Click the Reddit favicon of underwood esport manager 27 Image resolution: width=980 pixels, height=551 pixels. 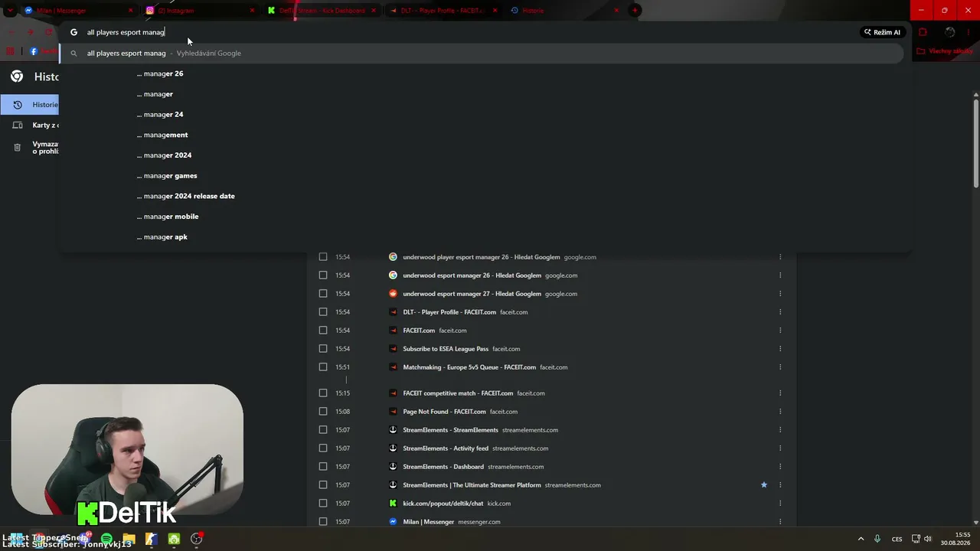click(x=393, y=294)
